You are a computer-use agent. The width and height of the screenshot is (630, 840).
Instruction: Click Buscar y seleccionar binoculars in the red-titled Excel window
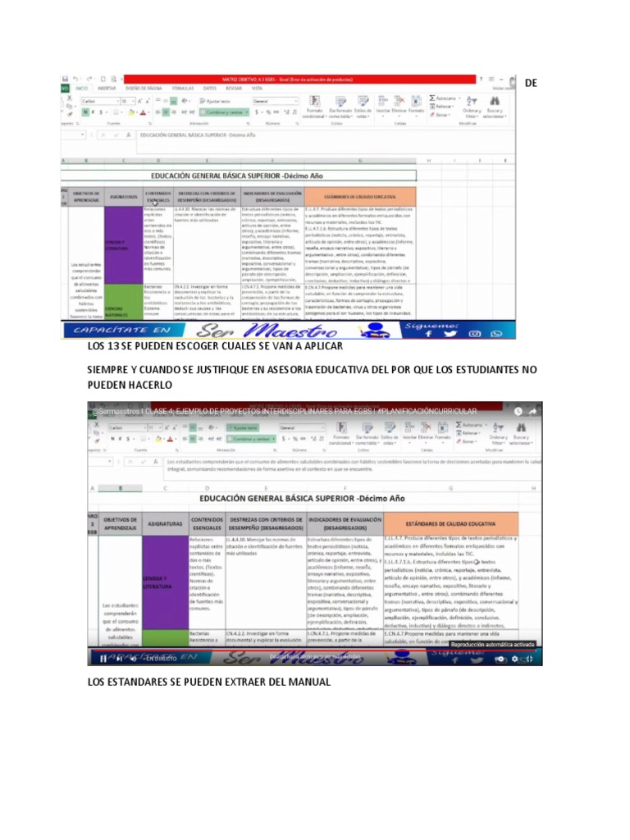(495, 107)
